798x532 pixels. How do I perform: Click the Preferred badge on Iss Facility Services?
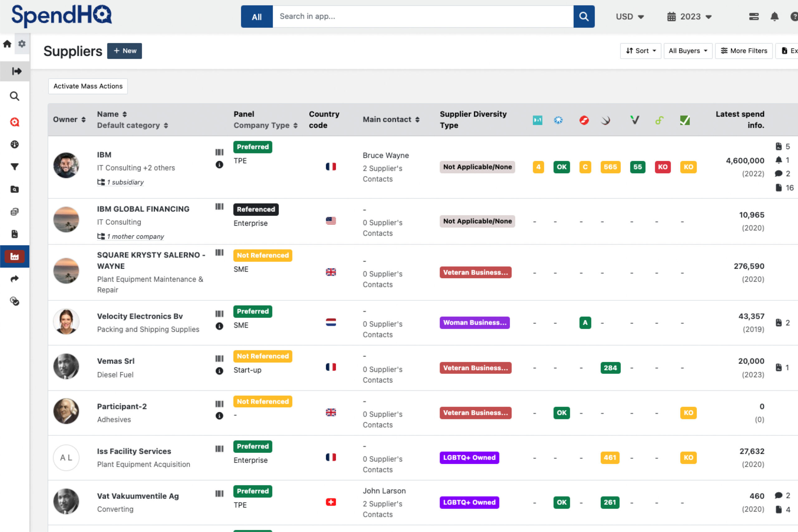(x=253, y=447)
